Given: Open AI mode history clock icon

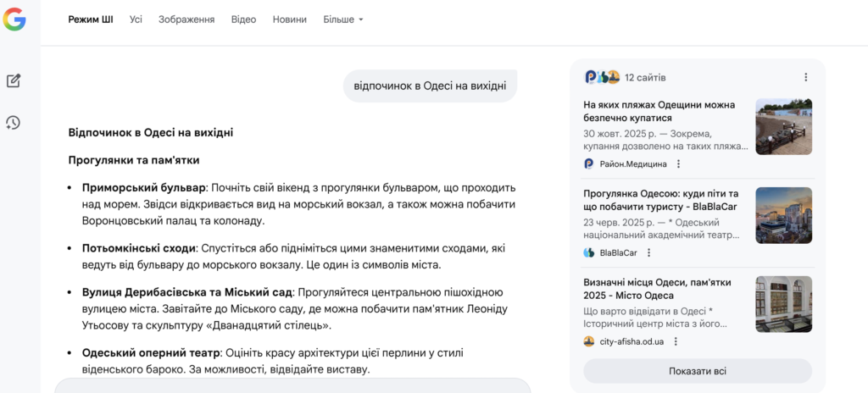Looking at the screenshot, I should pyautogui.click(x=14, y=122).
